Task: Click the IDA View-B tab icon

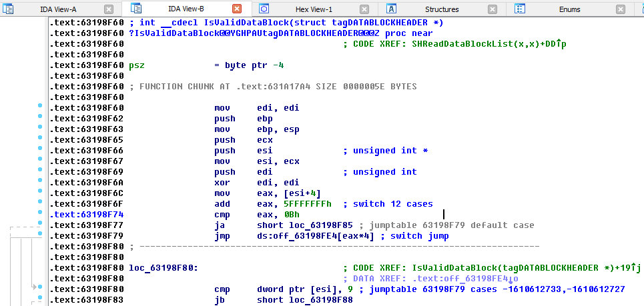Action: (137, 9)
